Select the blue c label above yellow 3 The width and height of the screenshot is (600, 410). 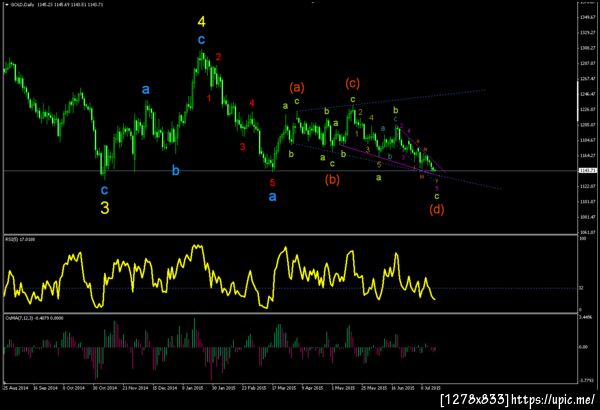104,189
